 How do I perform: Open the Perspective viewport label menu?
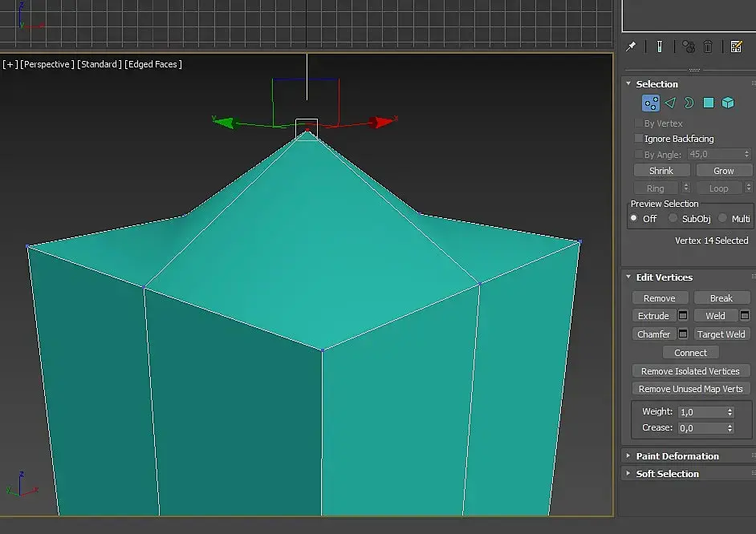pyautogui.click(x=47, y=64)
